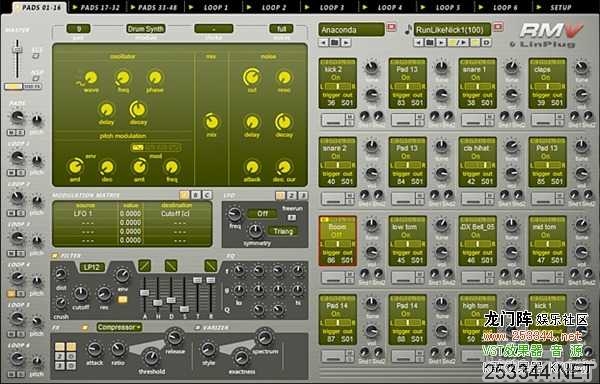Image resolution: width=600 pixels, height=384 pixels.
Task: Toggle the snare 1 pad On state
Action: (x=476, y=77)
